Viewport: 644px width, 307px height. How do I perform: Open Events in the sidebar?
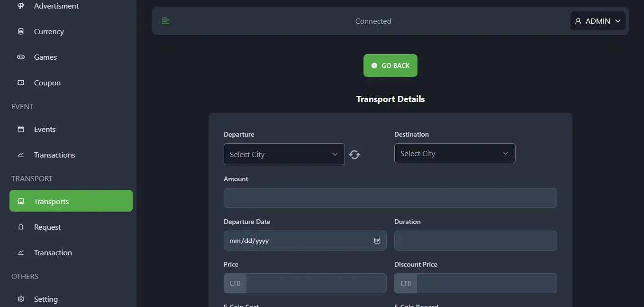tap(45, 130)
